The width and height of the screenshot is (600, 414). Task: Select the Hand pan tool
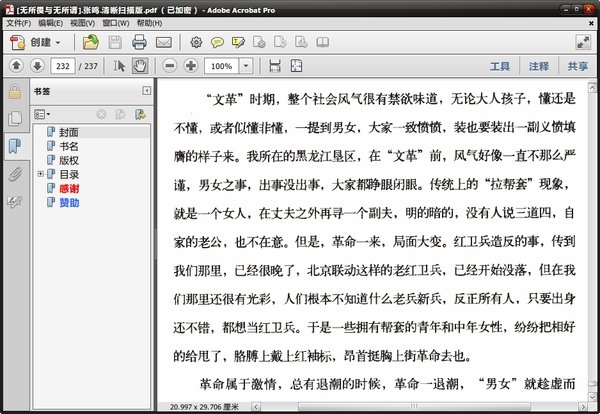click(140, 66)
